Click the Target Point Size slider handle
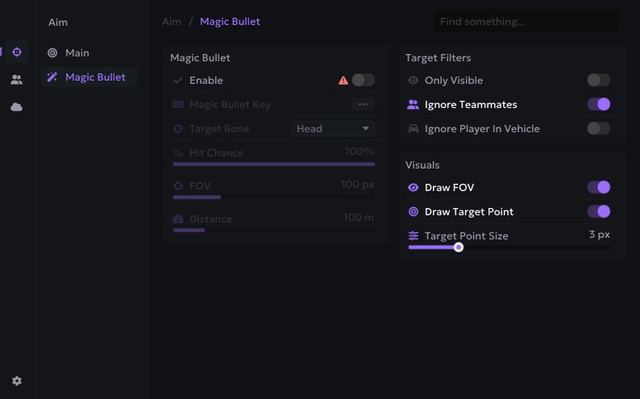Viewport: 640px width, 399px height. 458,247
